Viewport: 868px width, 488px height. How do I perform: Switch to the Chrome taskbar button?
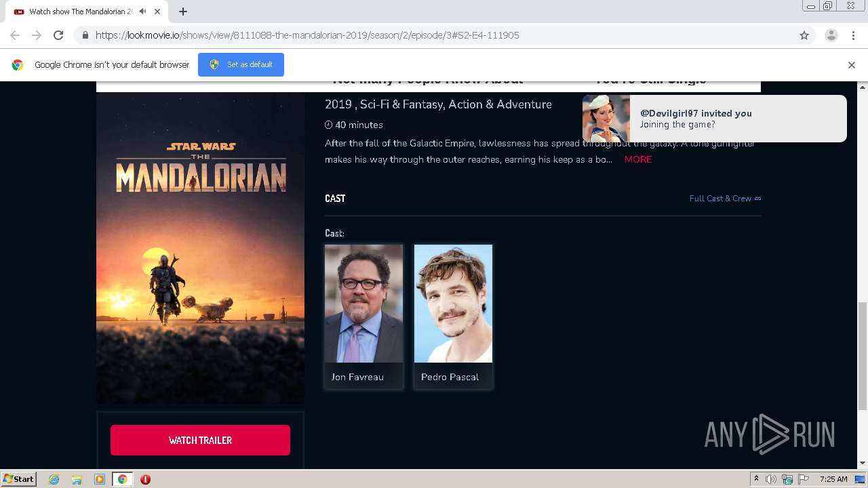coord(122,479)
